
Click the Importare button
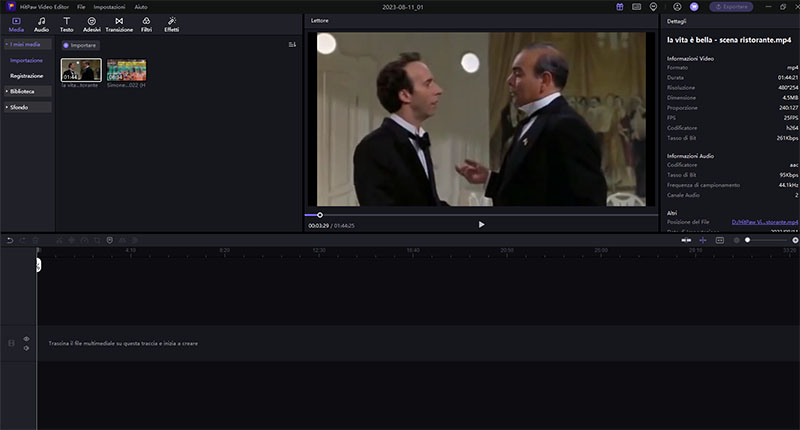(x=80, y=45)
